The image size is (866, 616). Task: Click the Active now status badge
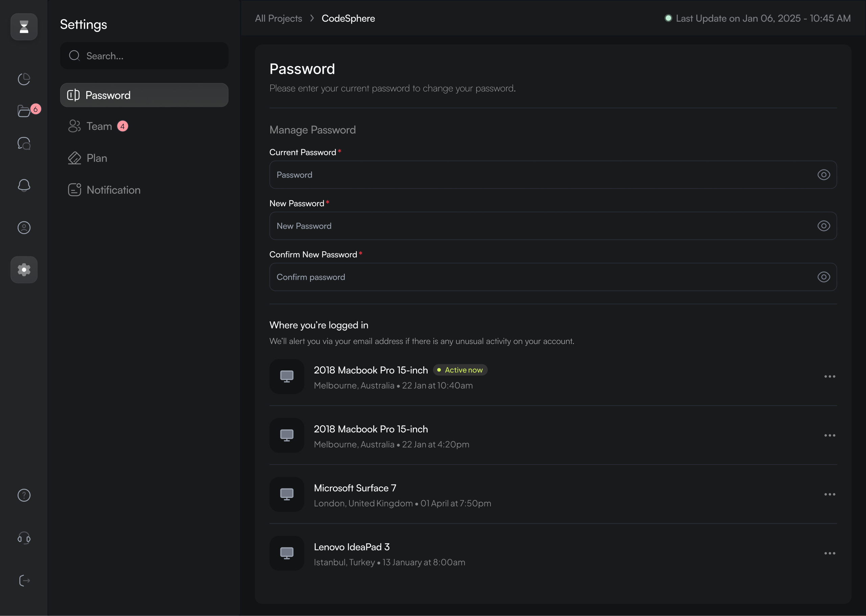point(460,370)
